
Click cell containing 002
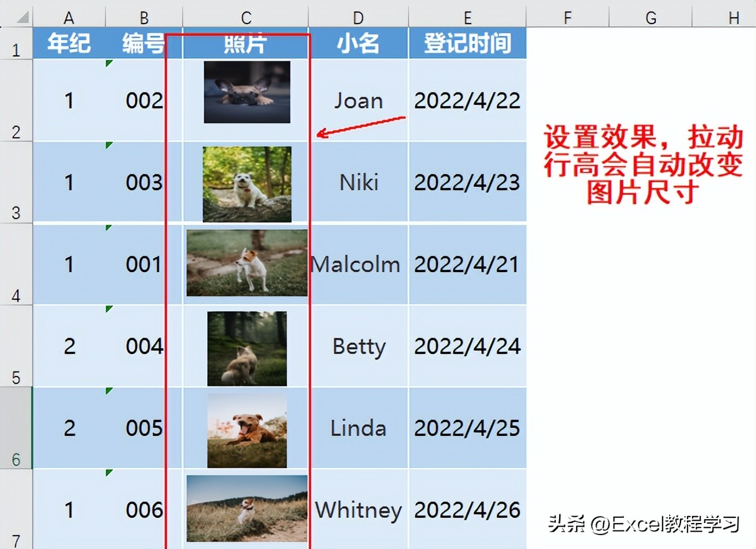tap(144, 100)
